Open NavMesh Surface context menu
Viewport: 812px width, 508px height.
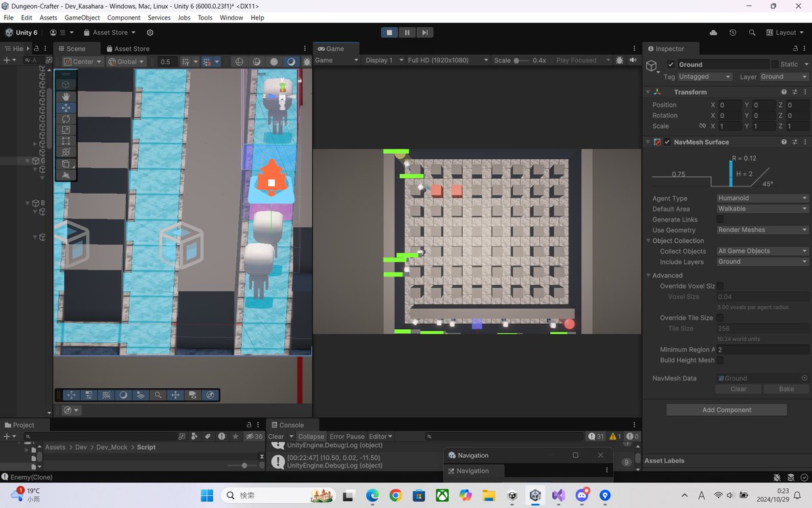click(x=804, y=142)
